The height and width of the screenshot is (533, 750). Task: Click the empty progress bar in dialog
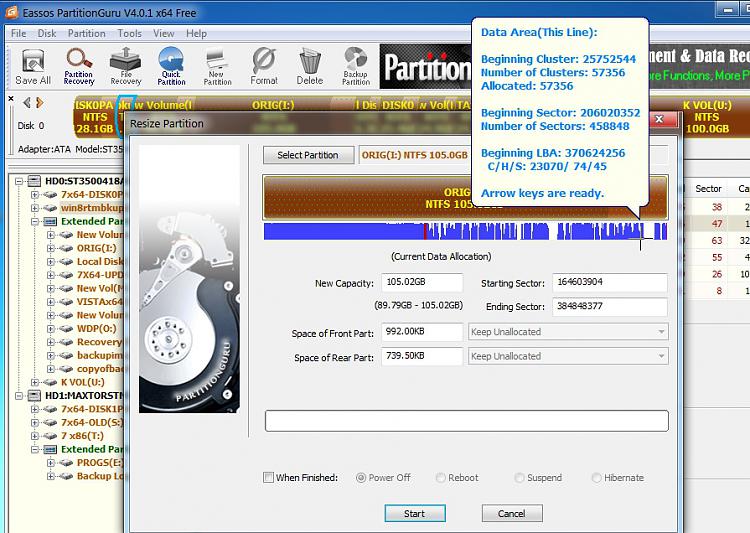(x=466, y=421)
